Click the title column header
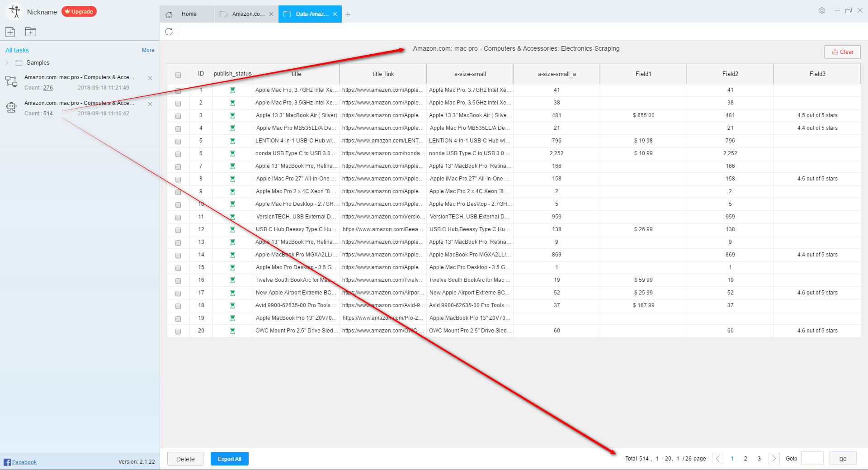The image size is (868, 470). pyautogui.click(x=296, y=74)
